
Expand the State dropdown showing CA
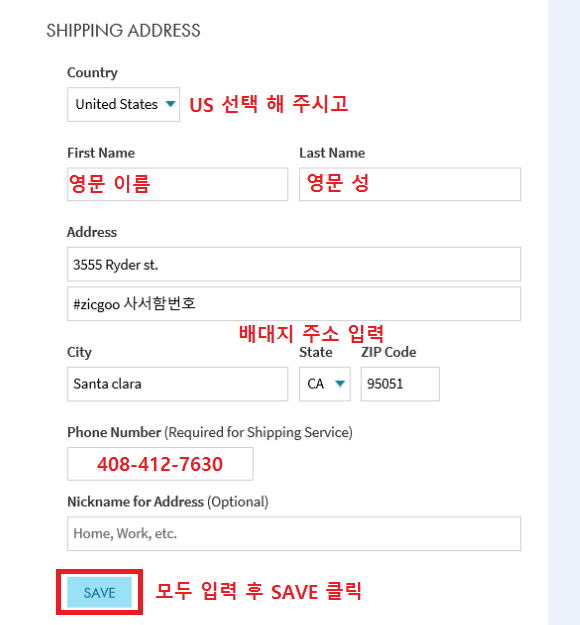coord(325,384)
